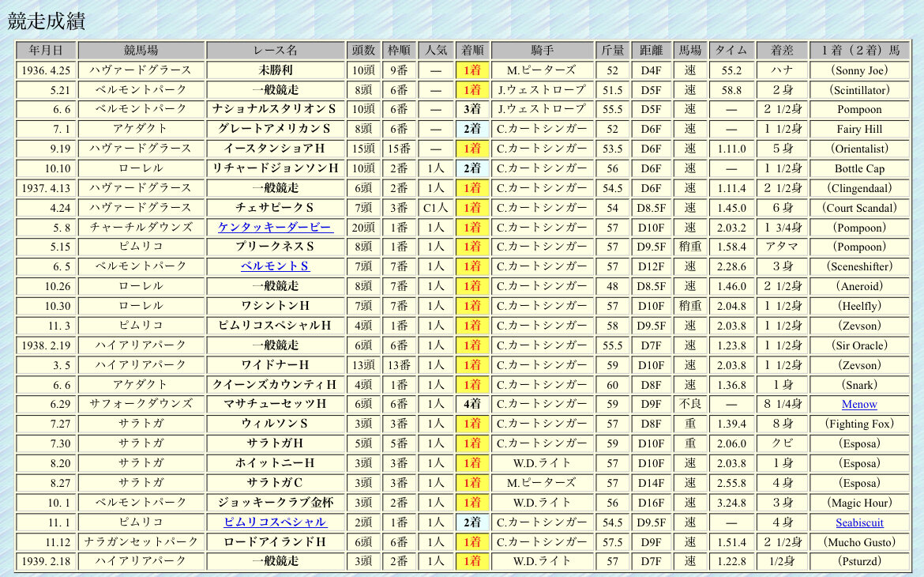Viewport: 924px width, 577px height.
Task: Click the 着順 column header
Action: pyautogui.click(x=472, y=50)
